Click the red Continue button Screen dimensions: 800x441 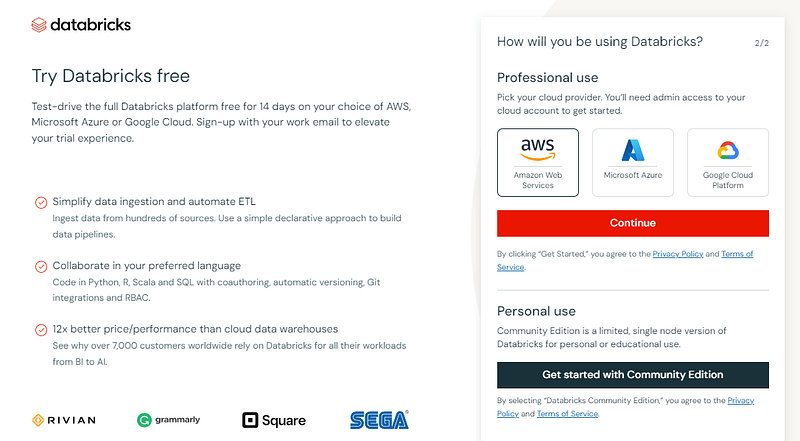point(633,223)
